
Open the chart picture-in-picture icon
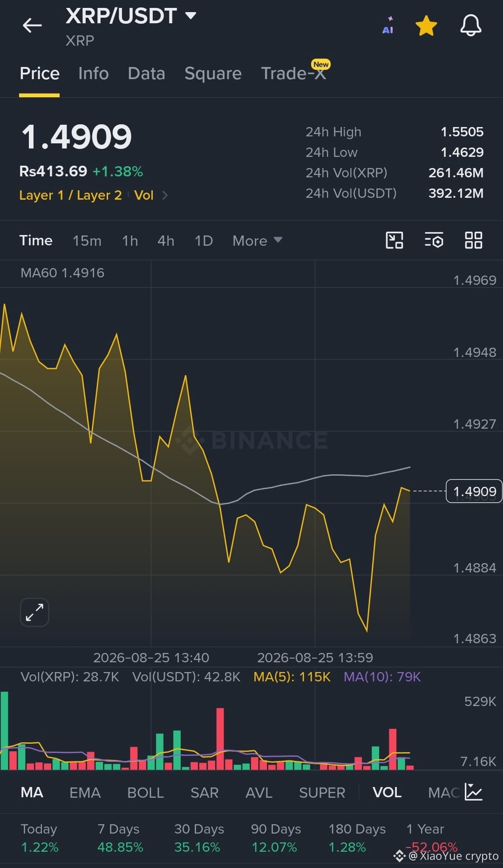394,240
